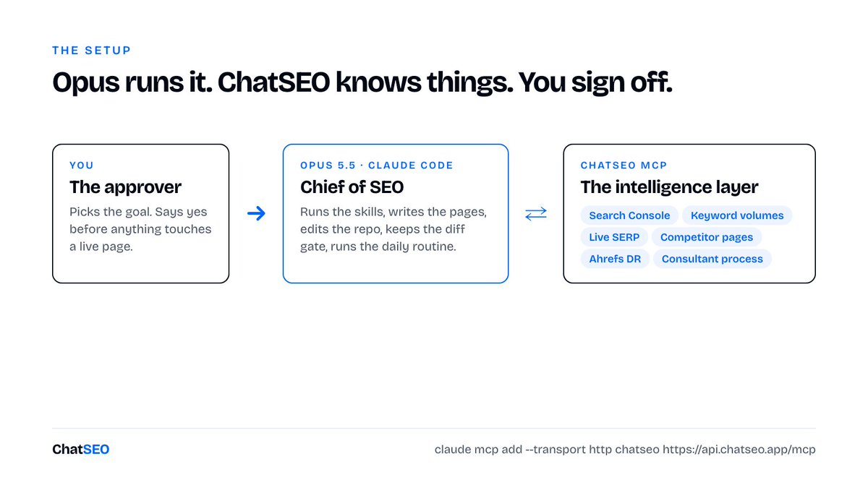This screenshot has height=488, width=868.
Task: Choose the Consultant process chip
Action: click(712, 259)
